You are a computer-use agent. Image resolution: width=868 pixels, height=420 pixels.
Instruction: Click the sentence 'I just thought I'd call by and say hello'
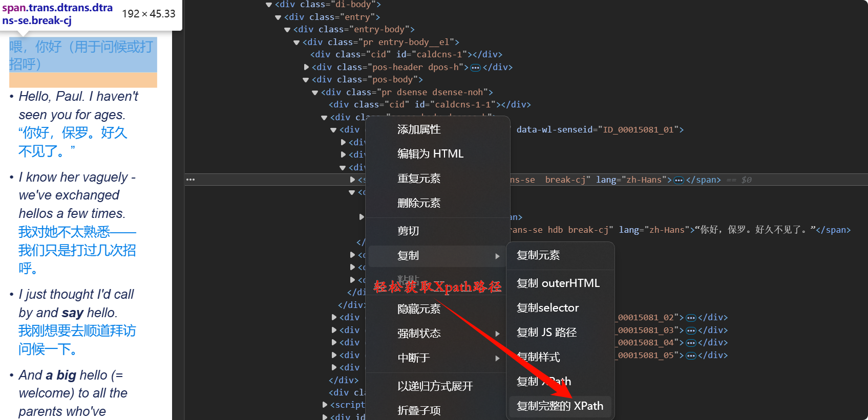click(76, 303)
